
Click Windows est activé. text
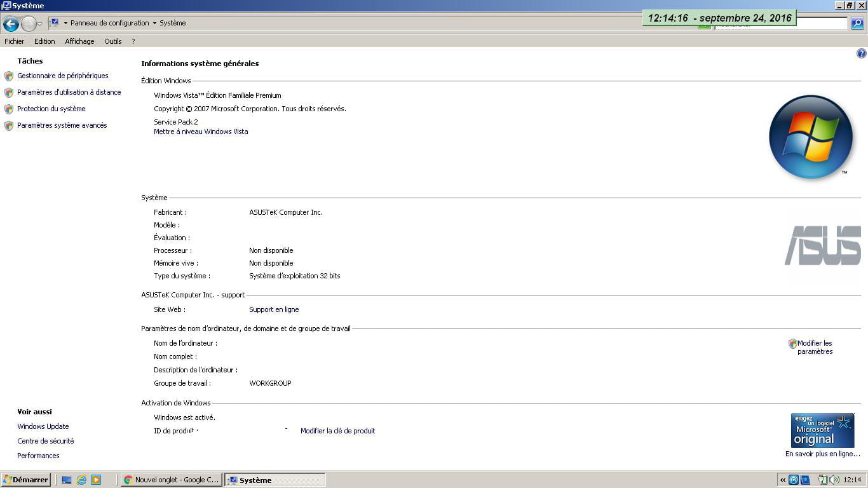(185, 417)
